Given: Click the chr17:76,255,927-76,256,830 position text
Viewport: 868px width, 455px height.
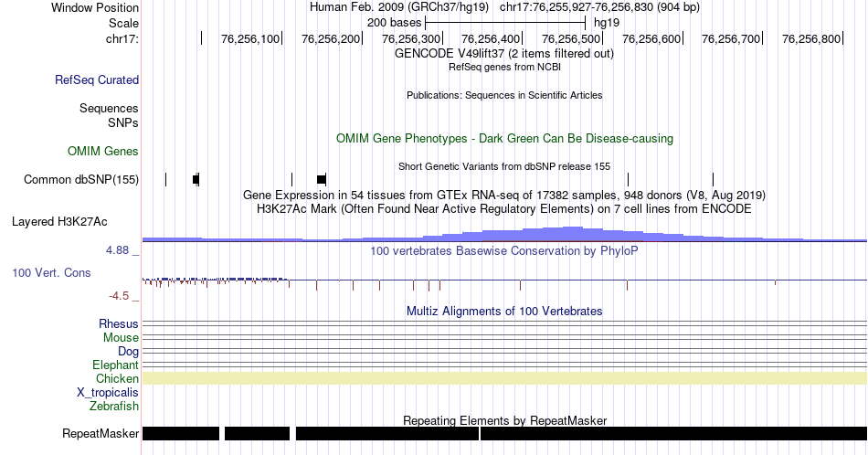Looking at the screenshot, I should [599, 7].
